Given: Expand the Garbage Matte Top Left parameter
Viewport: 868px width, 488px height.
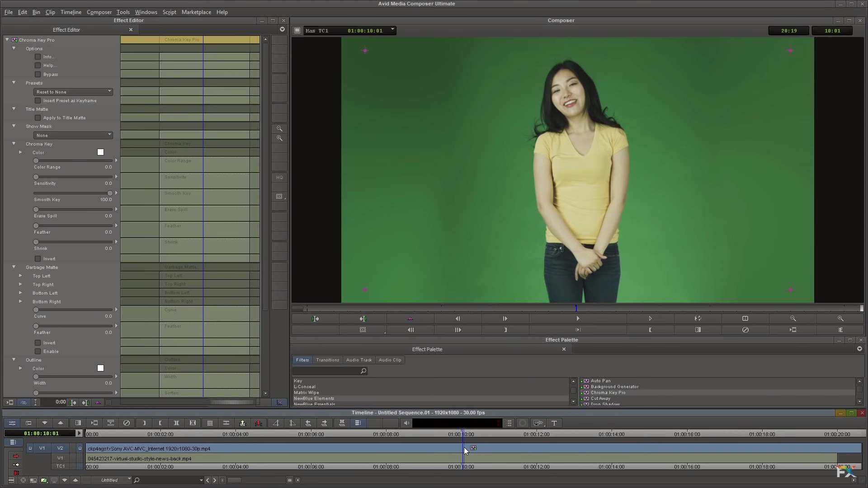Looking at the screenshot, I should (20, 275).
